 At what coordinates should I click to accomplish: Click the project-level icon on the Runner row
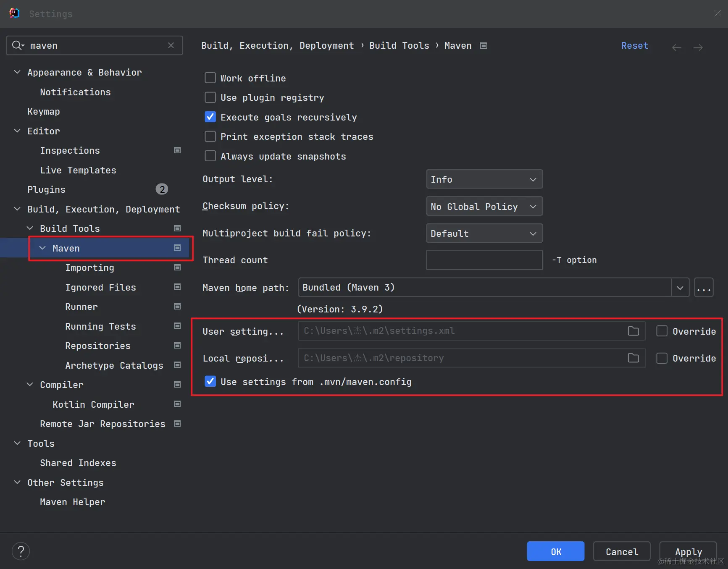pyautogui.click(x=177, y=307)
